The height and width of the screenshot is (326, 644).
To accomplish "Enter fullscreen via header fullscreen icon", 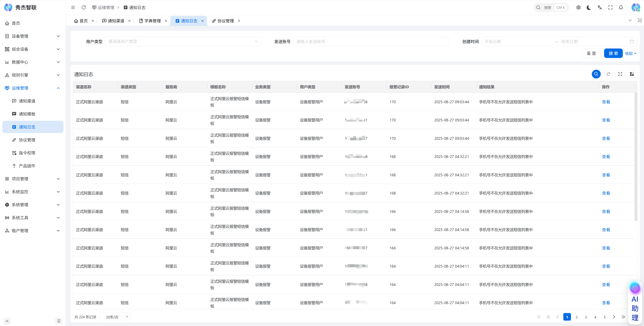I will 610,8.
